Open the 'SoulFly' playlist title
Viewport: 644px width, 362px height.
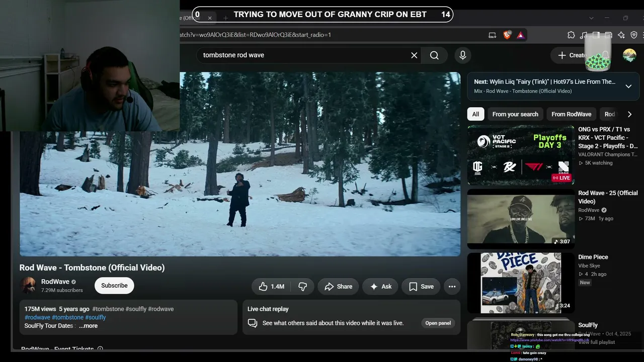point(588,325)
